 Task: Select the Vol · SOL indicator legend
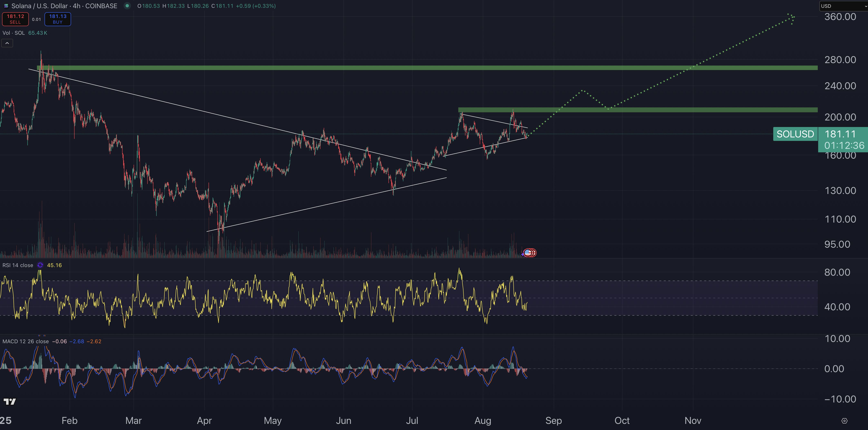pyautogui.click(x=14, y=33)
